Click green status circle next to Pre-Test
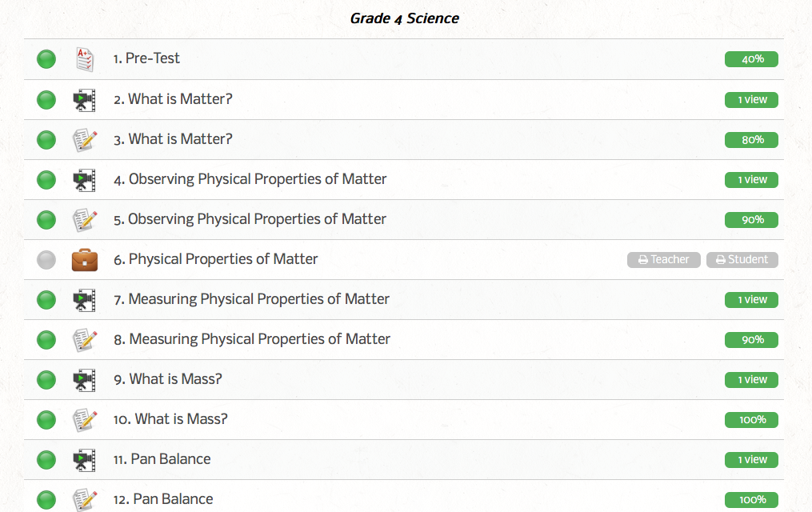 pos(46,59)
